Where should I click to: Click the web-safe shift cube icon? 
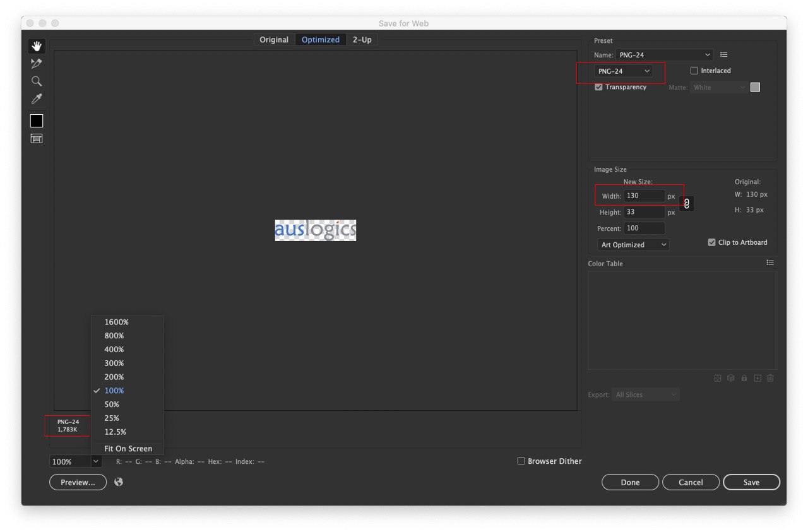coord(731,379)
